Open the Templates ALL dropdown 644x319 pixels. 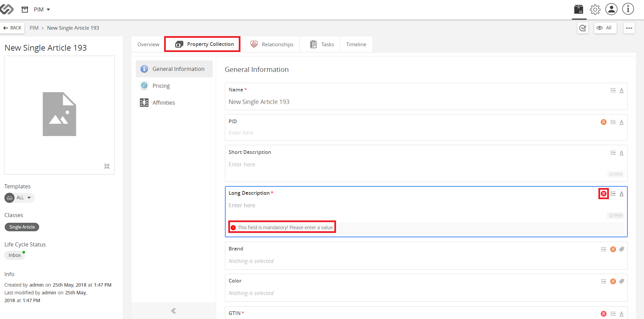coord(20,198)
